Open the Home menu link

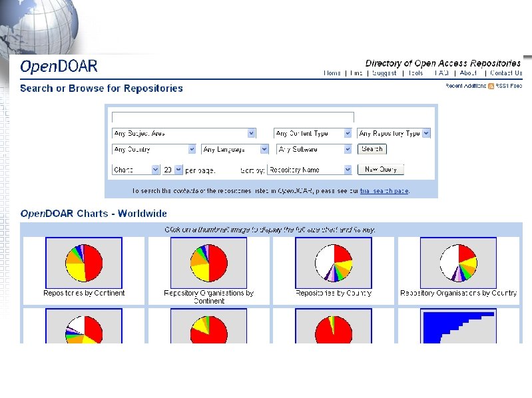[332, 73]
